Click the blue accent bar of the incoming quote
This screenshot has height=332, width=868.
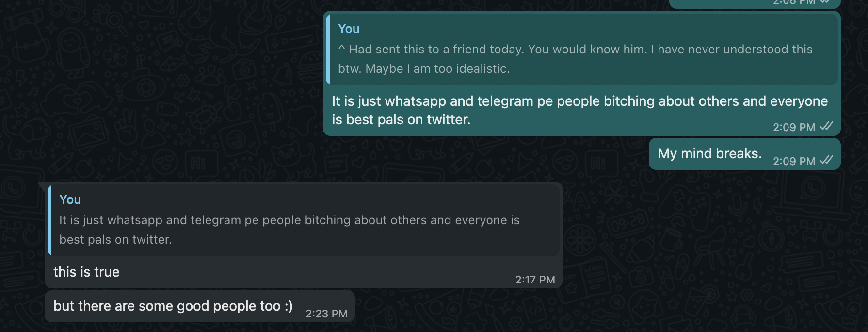pos(49,220)
